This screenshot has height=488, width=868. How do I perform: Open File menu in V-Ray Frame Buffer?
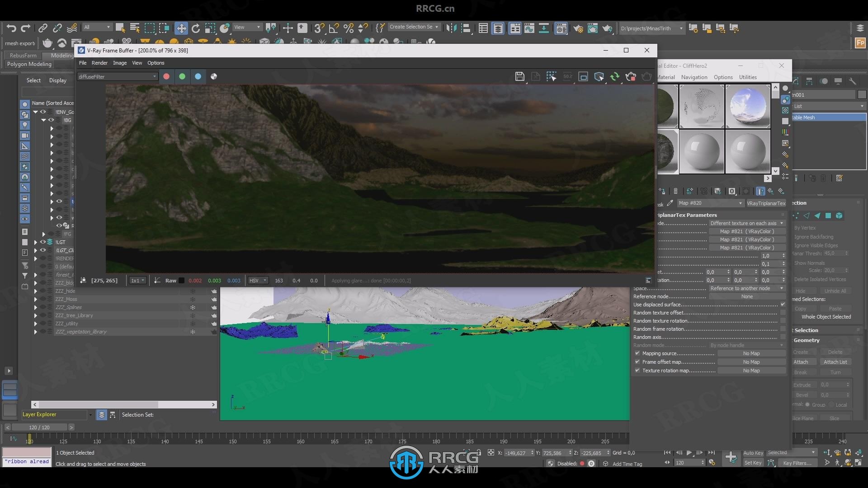(83, 63)
